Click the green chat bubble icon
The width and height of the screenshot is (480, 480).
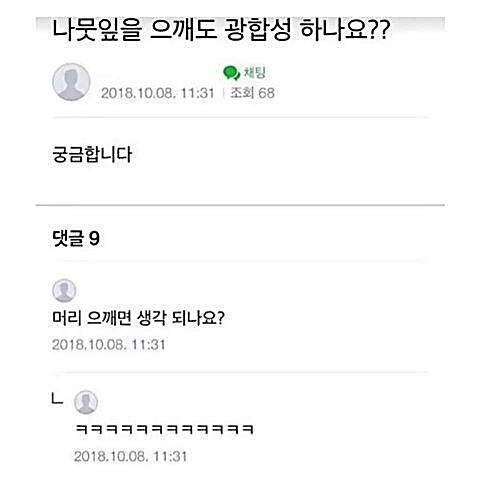coord(231,73)
